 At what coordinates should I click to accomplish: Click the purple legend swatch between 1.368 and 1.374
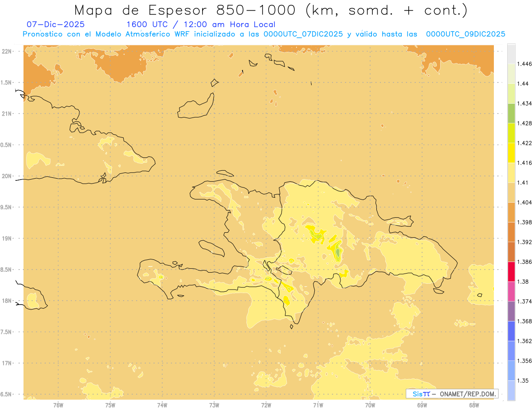[x=511, y=311]
